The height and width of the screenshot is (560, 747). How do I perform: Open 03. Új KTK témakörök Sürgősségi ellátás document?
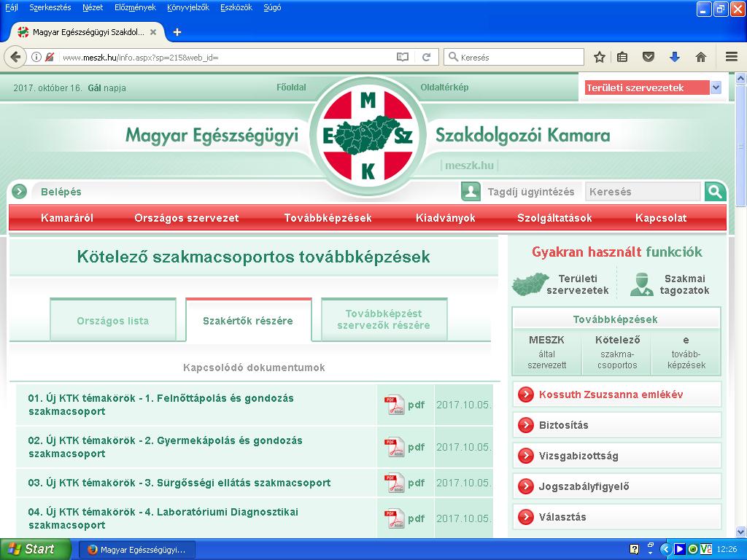tap(179, 483)
